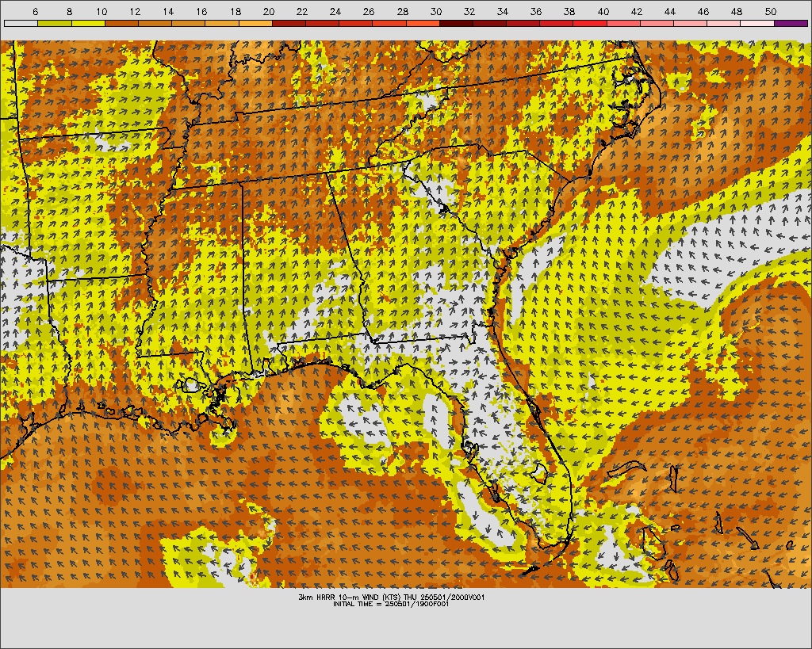Screen dimensions: 812x649
Task: Click the legend label "48"
Action: [x=737, y=12]
